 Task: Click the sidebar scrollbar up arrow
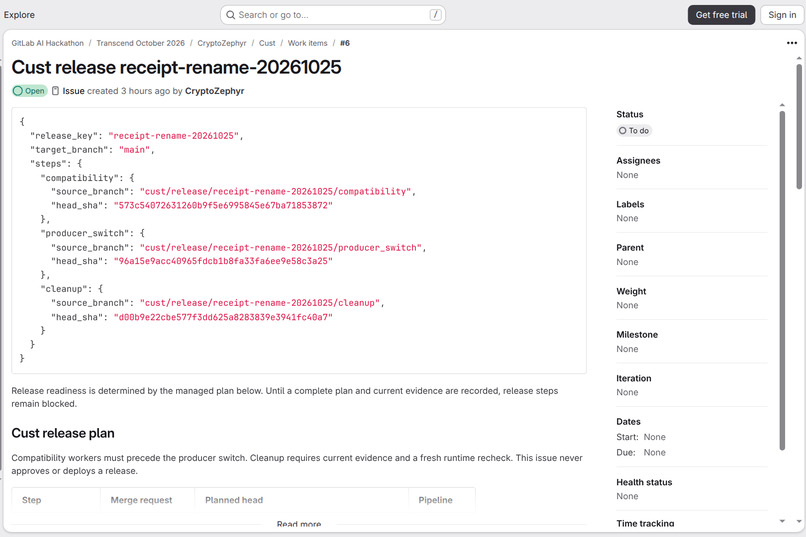(782, 105)
